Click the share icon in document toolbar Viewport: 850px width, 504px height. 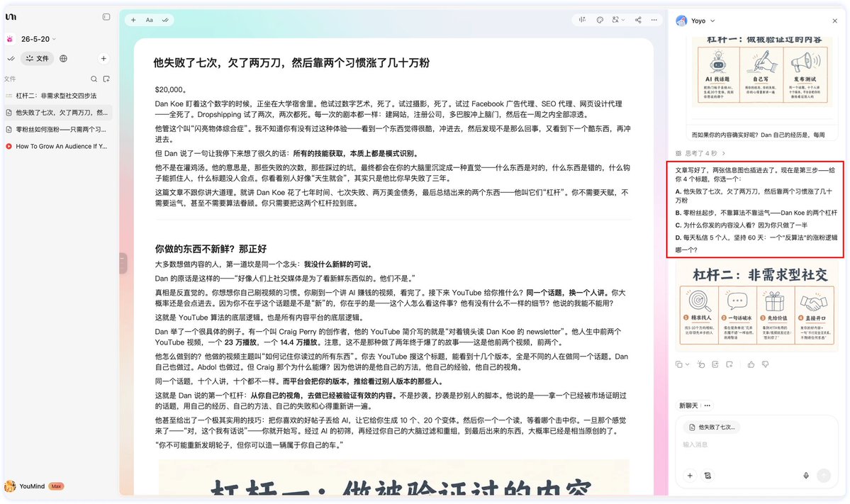pyautogui.click(x=638, y=20)
